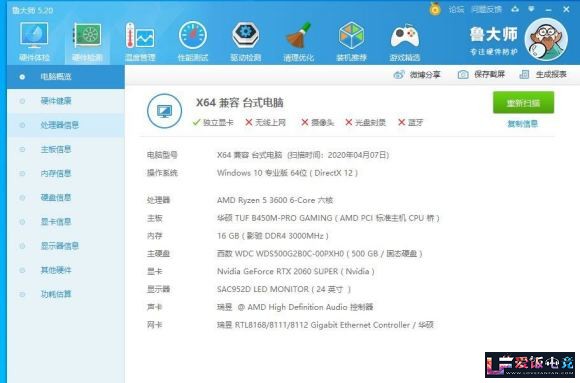Screen dimensions: 580x383
Task: Click the 扫描时间 2020年04月07日 text
Action: pos(338,155)
